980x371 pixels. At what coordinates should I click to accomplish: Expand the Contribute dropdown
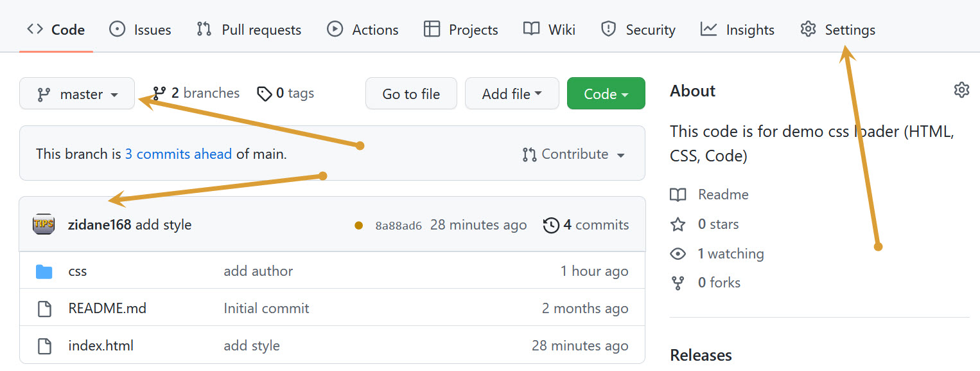click(574, 154)
